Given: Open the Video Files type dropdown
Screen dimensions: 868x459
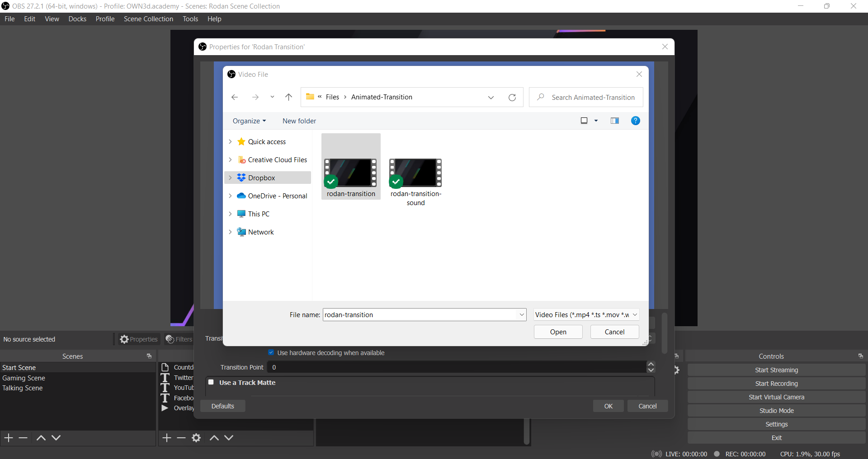Looking at the screenshot, I should coord(586,315).
